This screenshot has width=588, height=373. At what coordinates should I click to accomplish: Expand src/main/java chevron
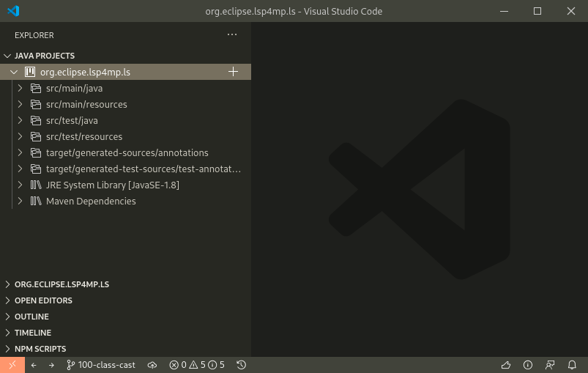point(21,88)
